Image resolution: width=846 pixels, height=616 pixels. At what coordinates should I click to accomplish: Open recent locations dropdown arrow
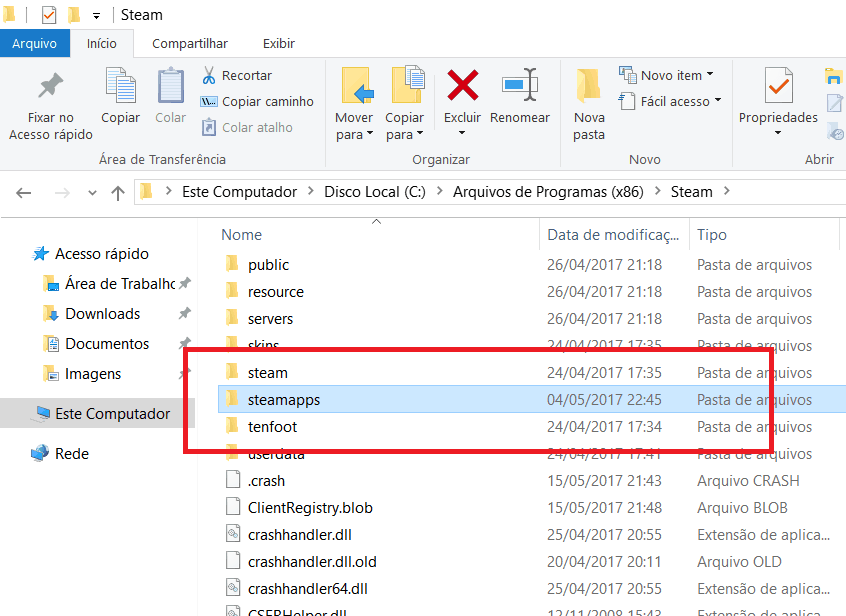(92, 193)
